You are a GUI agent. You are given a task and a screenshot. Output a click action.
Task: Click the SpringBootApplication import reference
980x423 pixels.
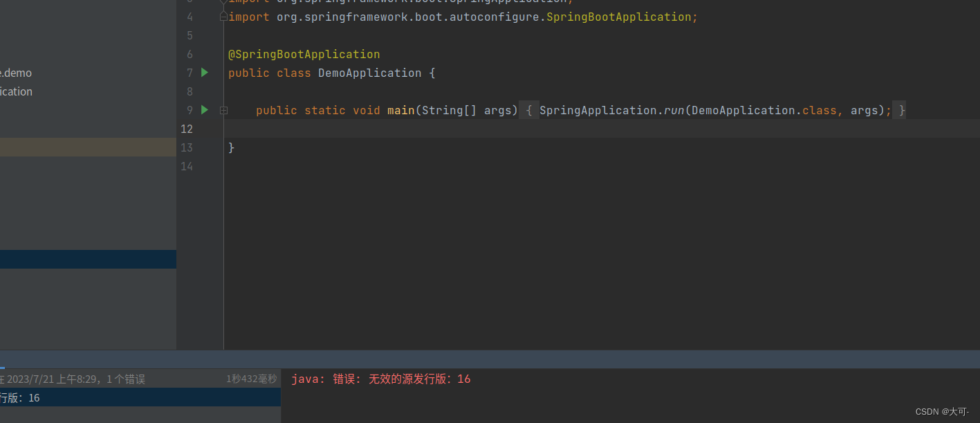[619, 17]
